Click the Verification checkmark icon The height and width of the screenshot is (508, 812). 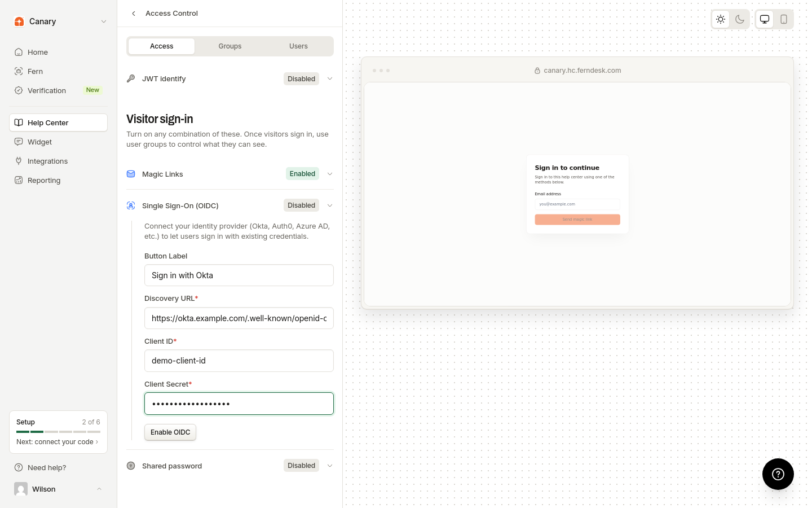coord(19,90)
